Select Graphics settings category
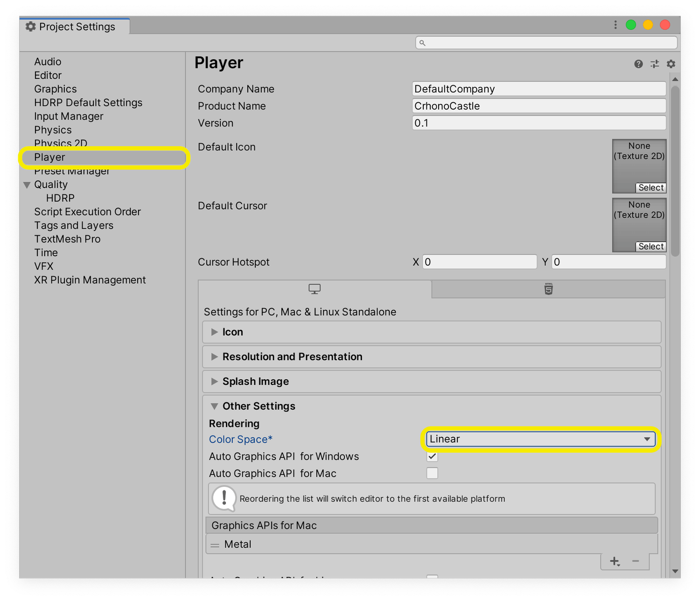The width and height of the screenshot is (700, 601). point(55,89)
